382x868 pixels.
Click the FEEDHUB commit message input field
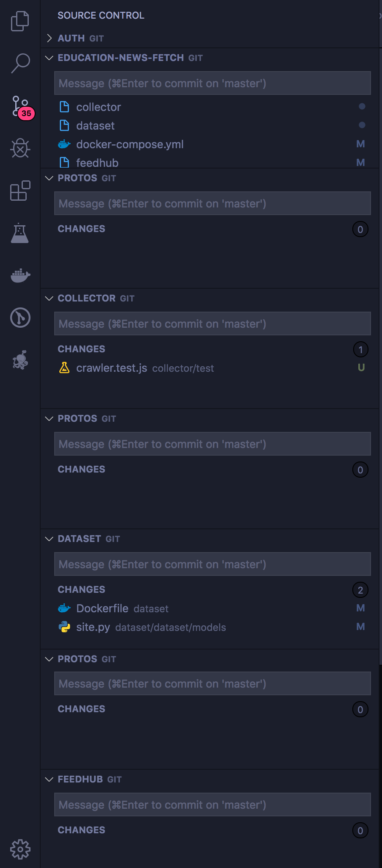[212, 804]
